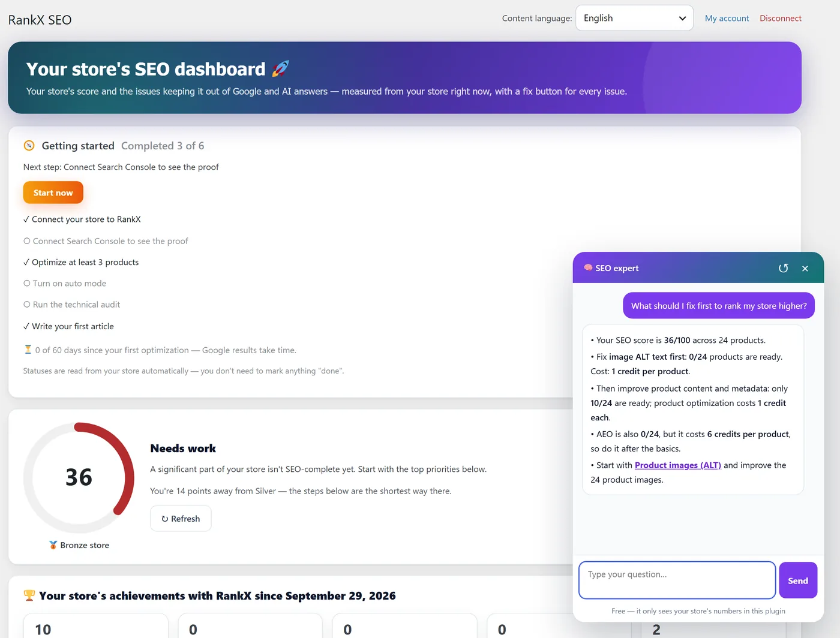
Task: Click the Bronze store medal icon
Action: point(53,545)
